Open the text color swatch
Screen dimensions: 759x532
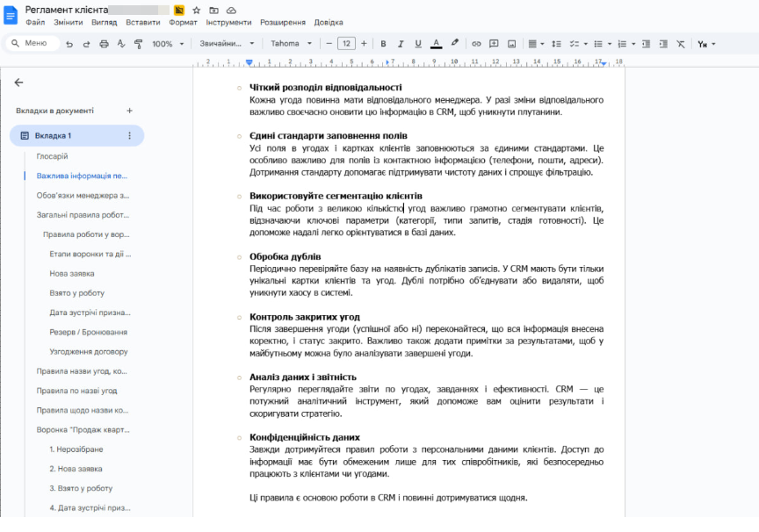436,42
